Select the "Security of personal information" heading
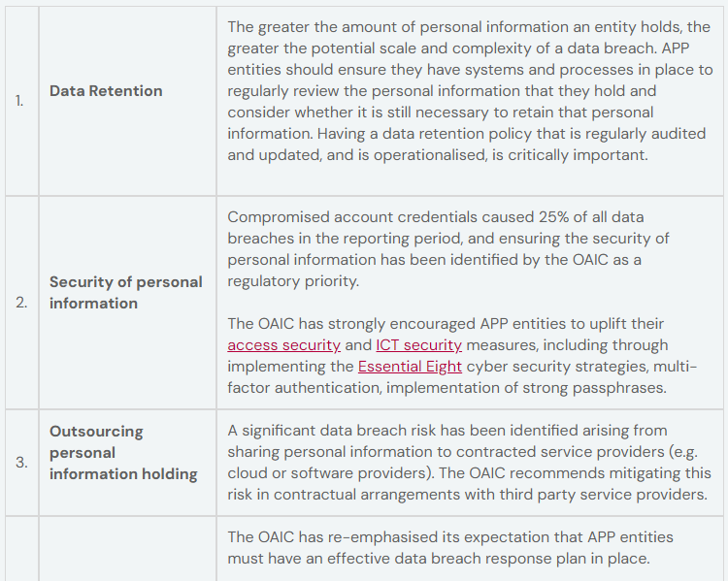The image size is (728, 581). click(125, 292)
